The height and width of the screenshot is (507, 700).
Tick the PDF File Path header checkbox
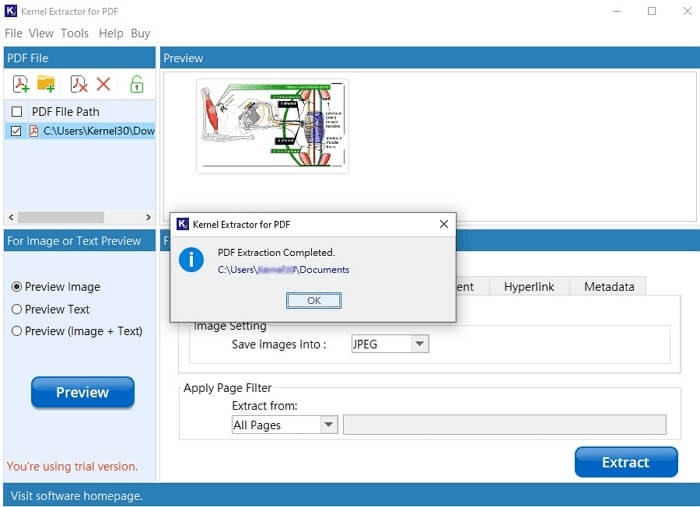click(17, 112)
